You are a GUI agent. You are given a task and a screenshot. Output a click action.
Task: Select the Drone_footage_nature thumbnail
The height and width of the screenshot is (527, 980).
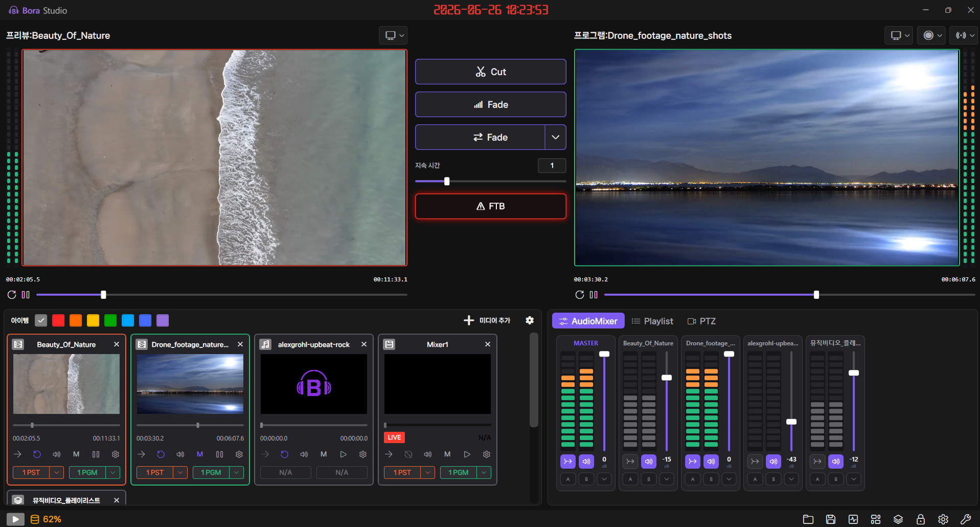click(x=190, y=384)
